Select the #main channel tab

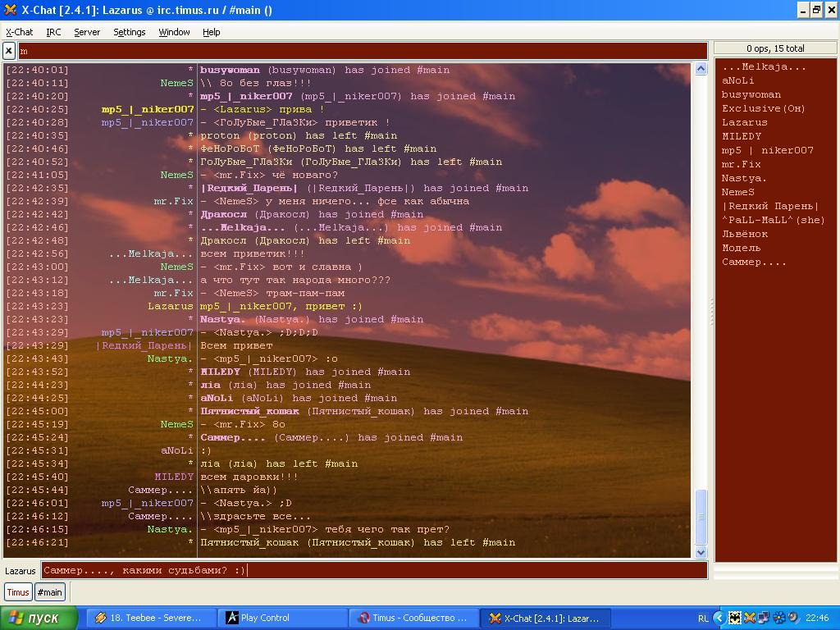click(x=49, y=592)
